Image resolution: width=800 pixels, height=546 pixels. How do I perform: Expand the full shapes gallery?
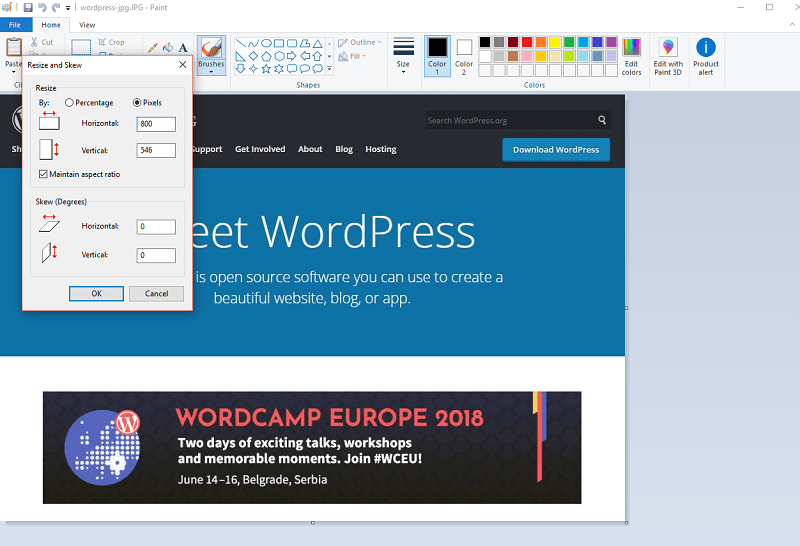coord(330,68)
